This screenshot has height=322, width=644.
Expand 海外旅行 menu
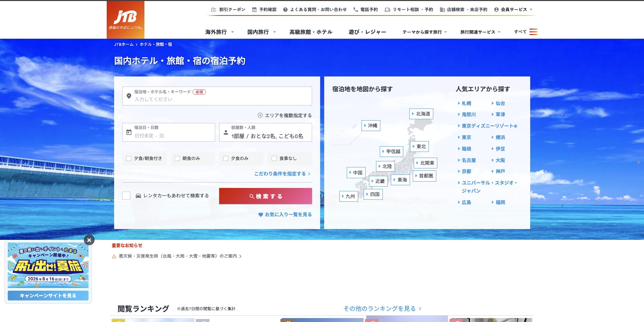point(219,32)
